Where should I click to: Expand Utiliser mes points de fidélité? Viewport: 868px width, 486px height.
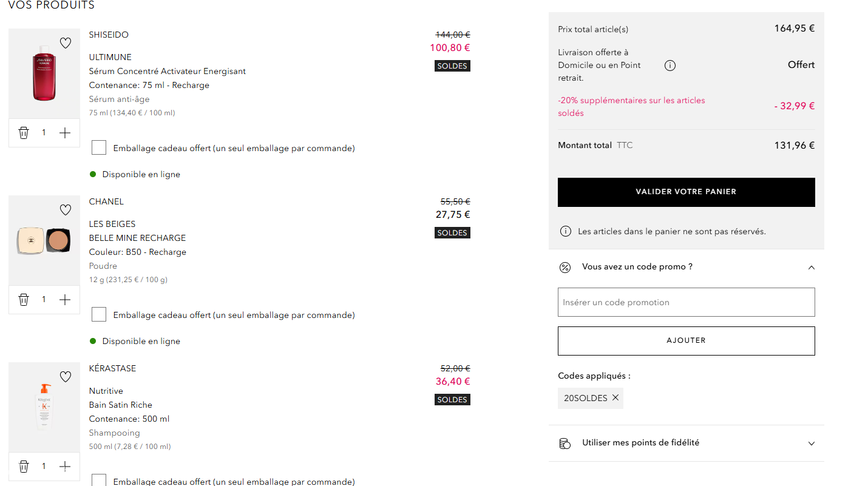pos(812,444)
